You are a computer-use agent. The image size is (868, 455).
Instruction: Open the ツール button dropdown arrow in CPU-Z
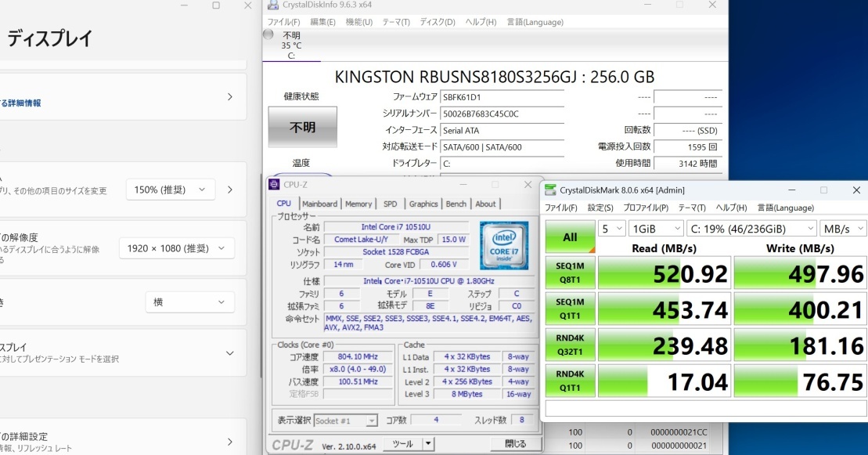point(428,444)
